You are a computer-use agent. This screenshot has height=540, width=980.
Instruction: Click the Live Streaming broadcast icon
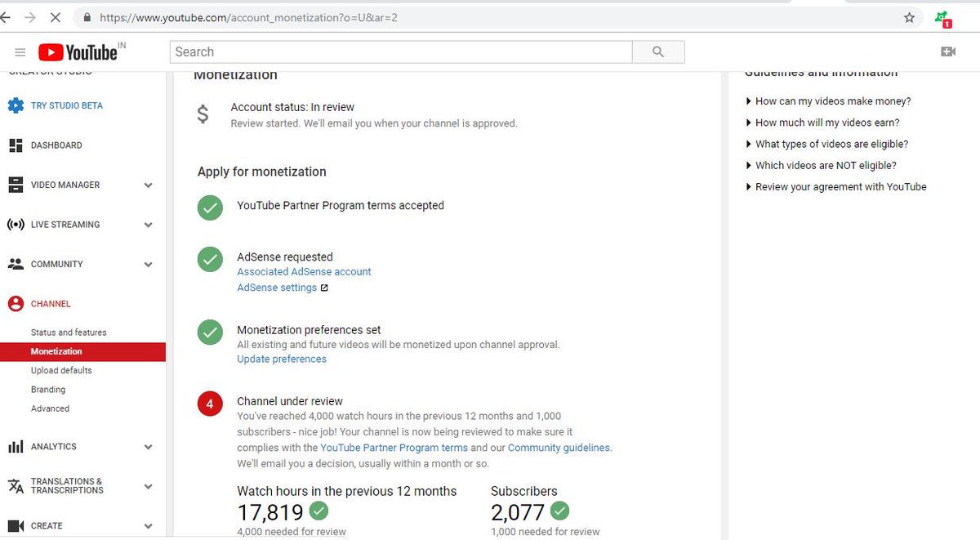click(16, 225)
